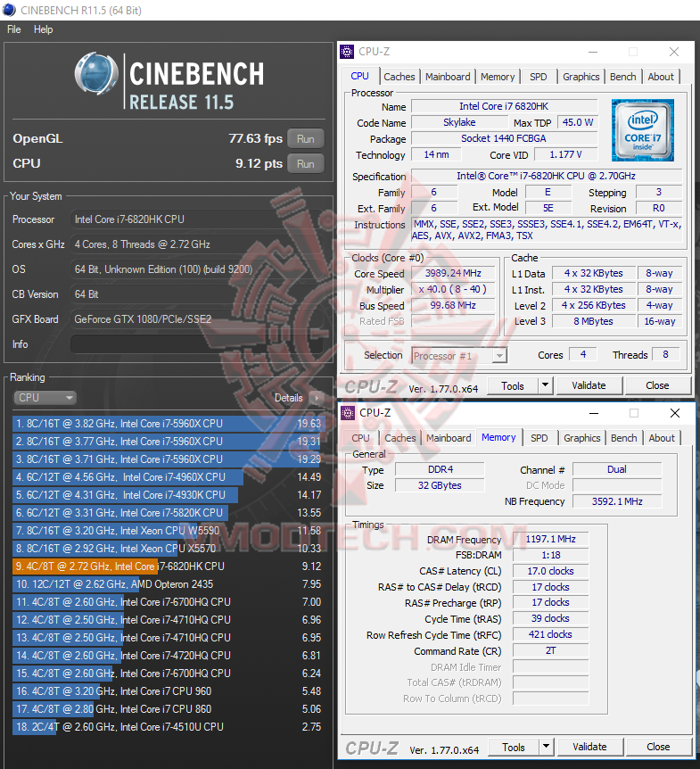Viewport: 700px width, 769px height.
Task: Click Tools button in lower CPU-Z window
Action: tap(514, 747)
